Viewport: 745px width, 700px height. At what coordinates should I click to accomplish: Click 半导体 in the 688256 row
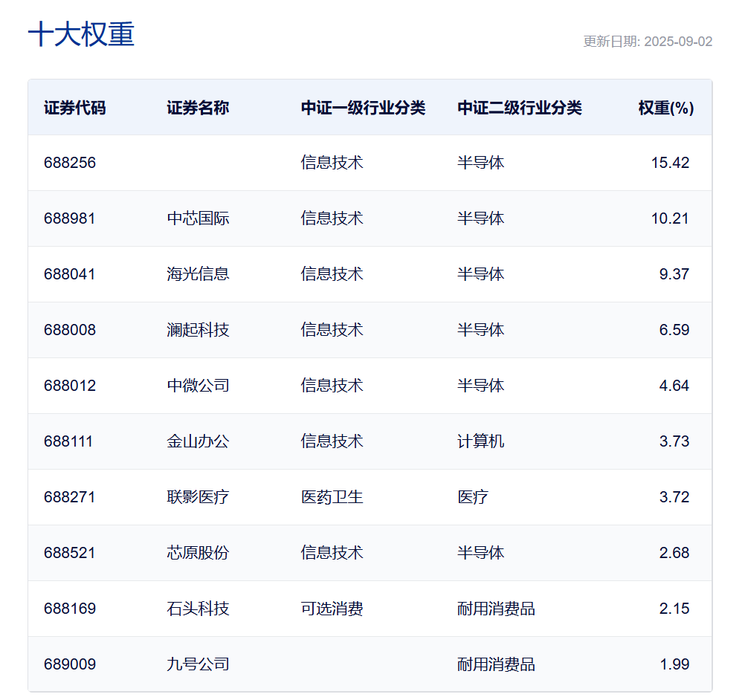pos(480,163)
